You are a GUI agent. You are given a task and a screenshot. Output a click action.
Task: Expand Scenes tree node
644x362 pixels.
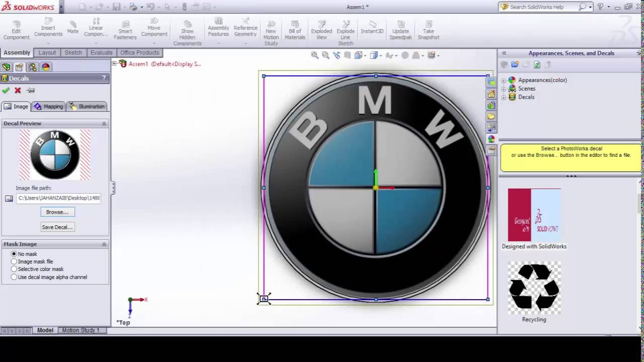click(504, 88)
